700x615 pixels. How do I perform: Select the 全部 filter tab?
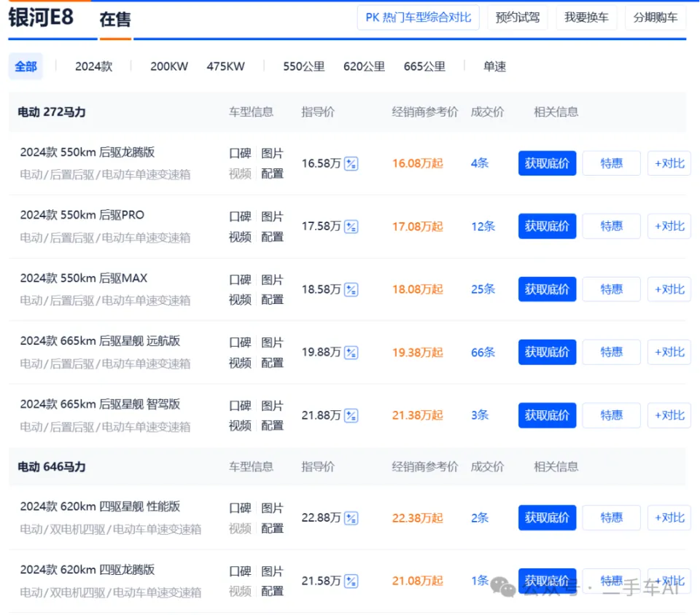coord(26,66)
